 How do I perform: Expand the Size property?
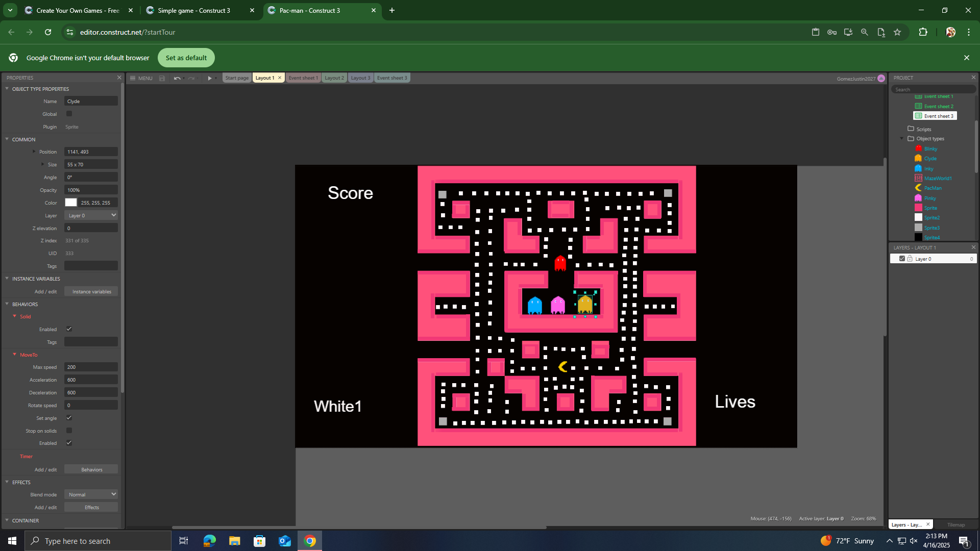coord(43,164)
